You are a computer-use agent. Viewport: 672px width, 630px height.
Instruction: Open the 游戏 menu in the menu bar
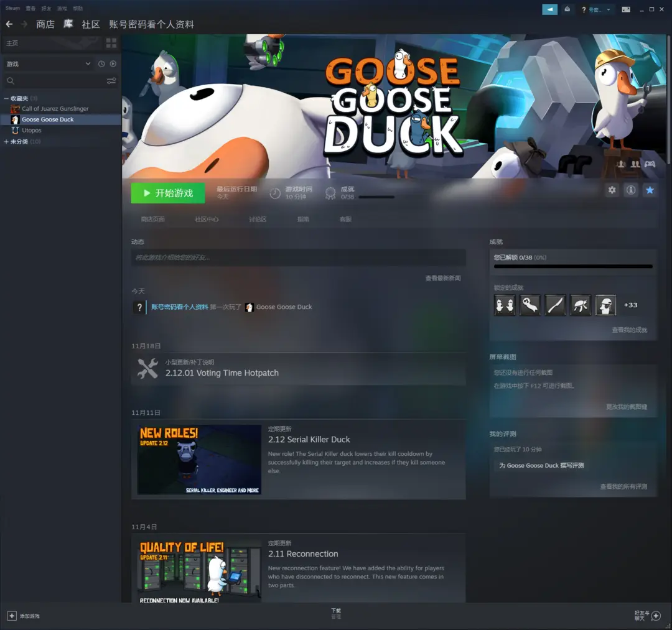pyautogui.click(x=62, y=9)
